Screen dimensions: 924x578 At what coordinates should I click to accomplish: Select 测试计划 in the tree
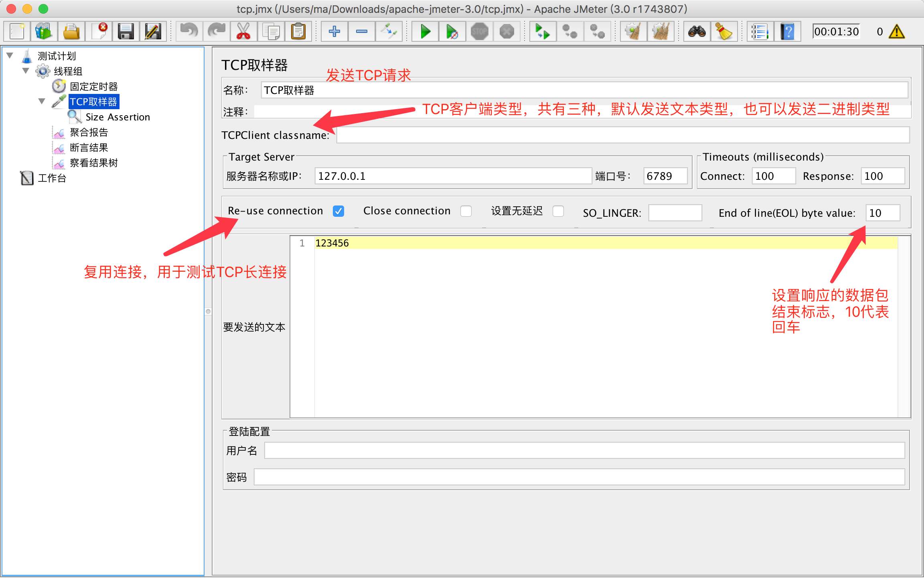coord(57,56)
